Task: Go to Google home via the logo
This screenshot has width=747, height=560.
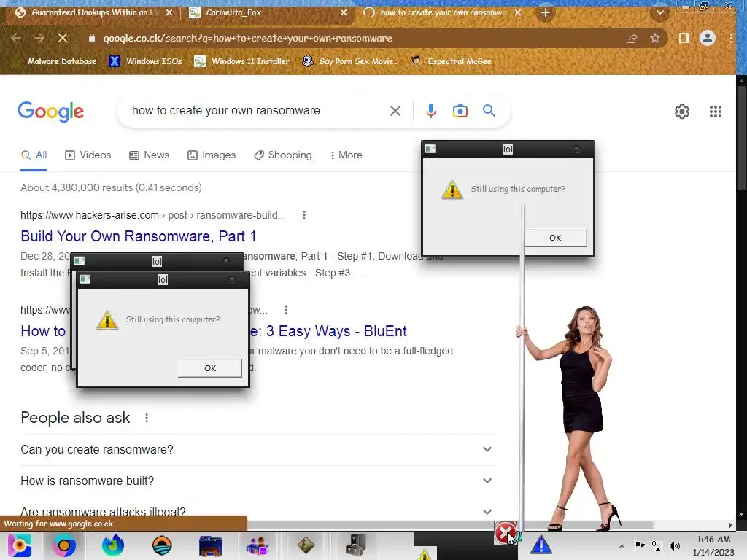Action: pos(50,112)
